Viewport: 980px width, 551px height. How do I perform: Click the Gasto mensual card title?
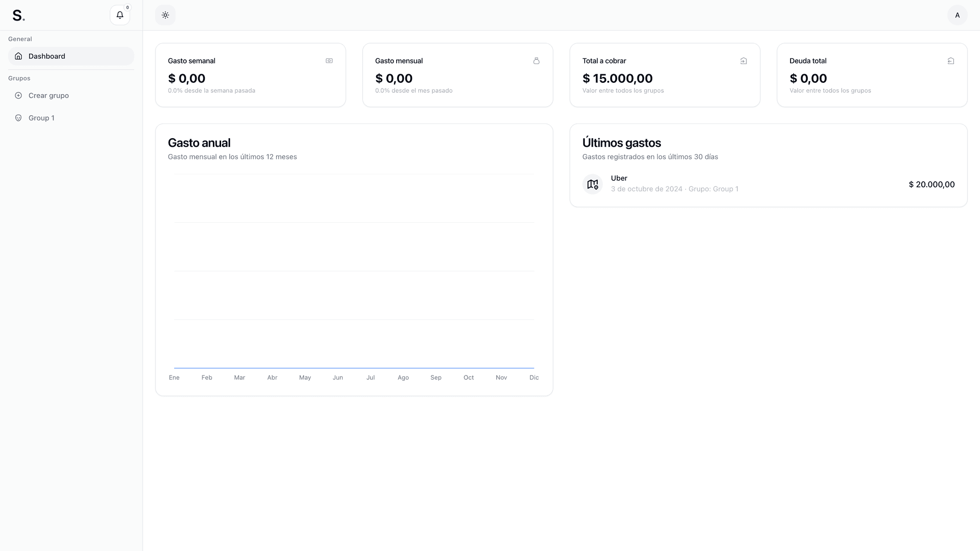coord(399,61)
